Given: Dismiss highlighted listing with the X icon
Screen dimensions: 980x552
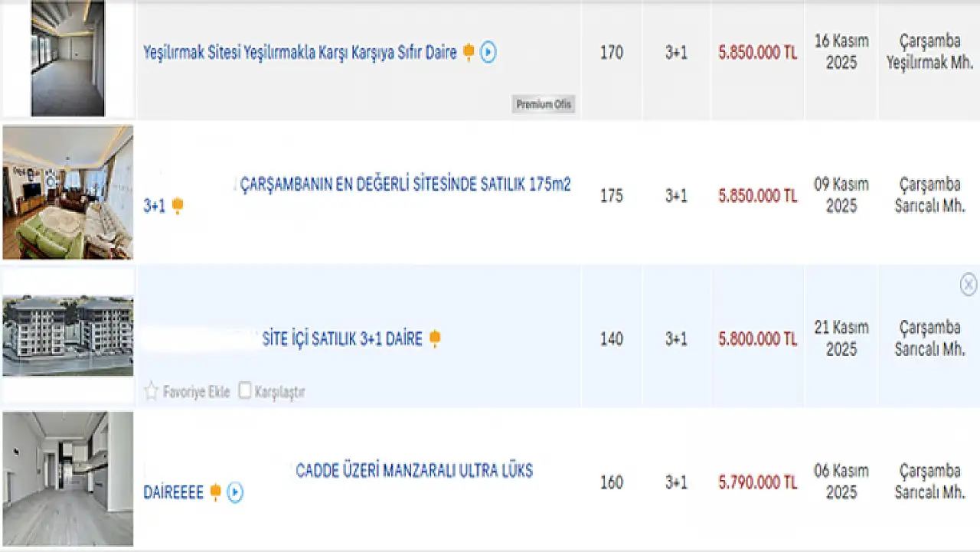Looking at the screenshot, I should [x=968, y=285].
